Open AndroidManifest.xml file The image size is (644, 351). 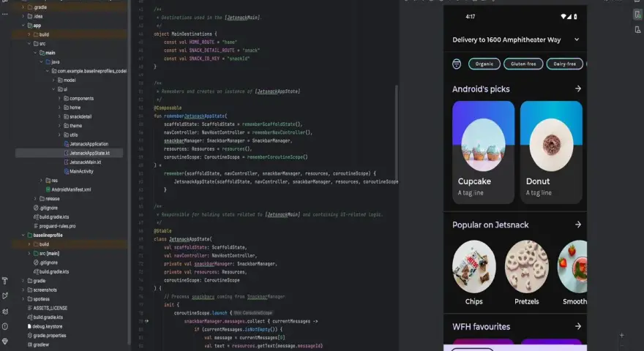(69, 189)
